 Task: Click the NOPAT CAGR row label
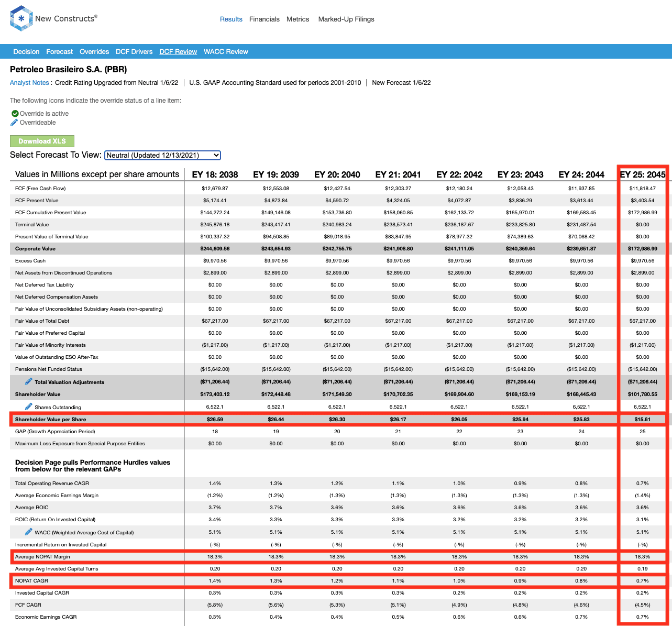[x=31, y=581]
